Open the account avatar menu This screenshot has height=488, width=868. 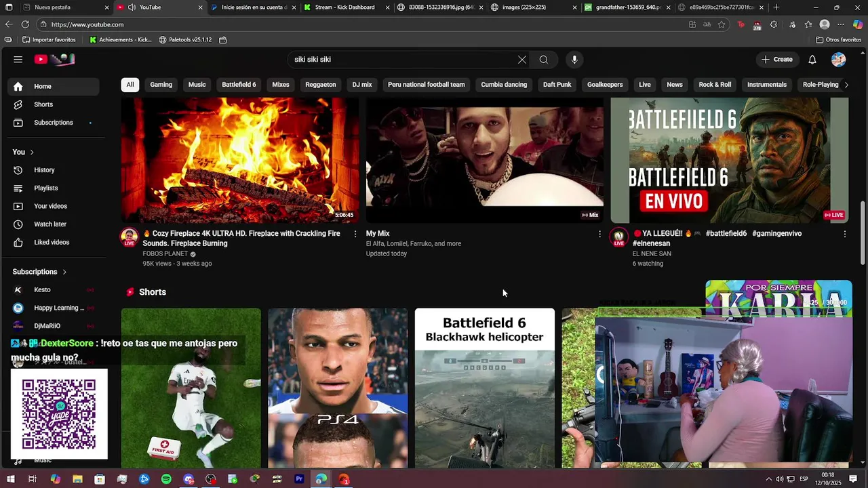(839, 60)
